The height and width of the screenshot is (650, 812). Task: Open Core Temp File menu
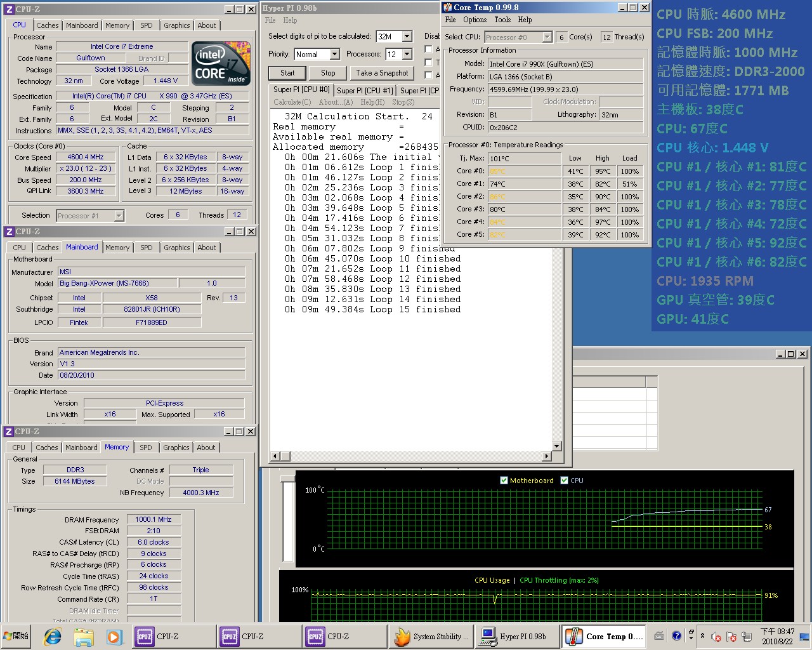(x=450, y=20)
